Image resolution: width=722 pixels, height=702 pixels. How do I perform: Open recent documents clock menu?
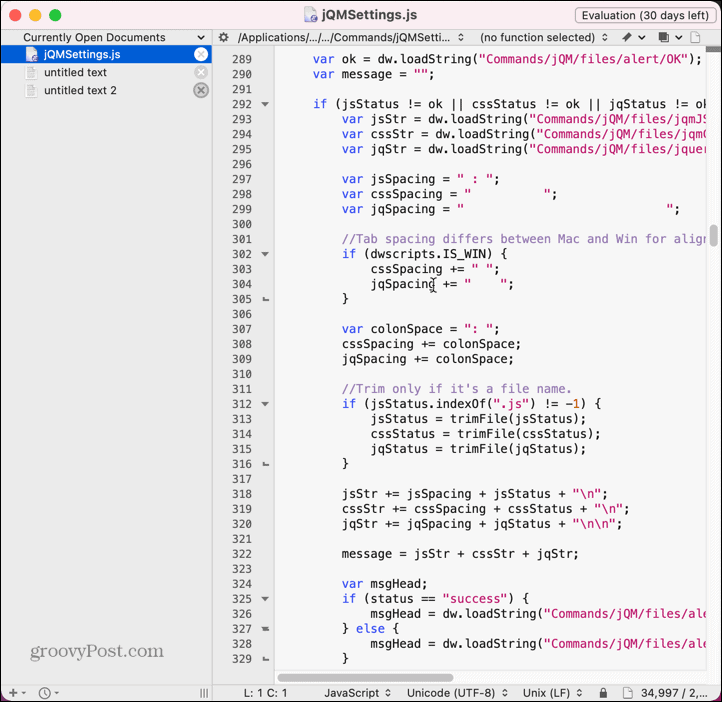[x=48, y=692]
